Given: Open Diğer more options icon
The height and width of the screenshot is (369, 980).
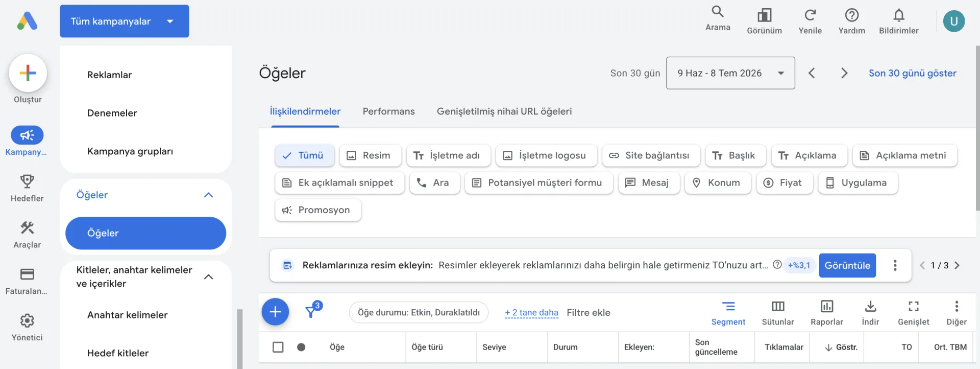Looking at the screenshot, I should (x=957, y=306).
